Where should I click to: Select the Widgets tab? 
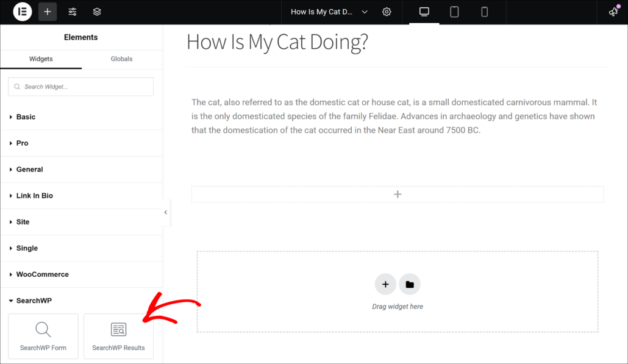(x=41, y=59)
